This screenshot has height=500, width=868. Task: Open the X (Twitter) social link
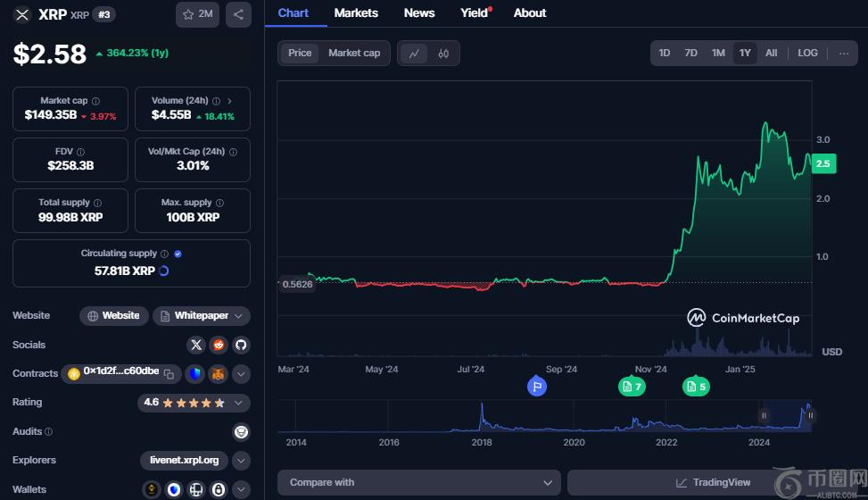click(x=196, y=345)
